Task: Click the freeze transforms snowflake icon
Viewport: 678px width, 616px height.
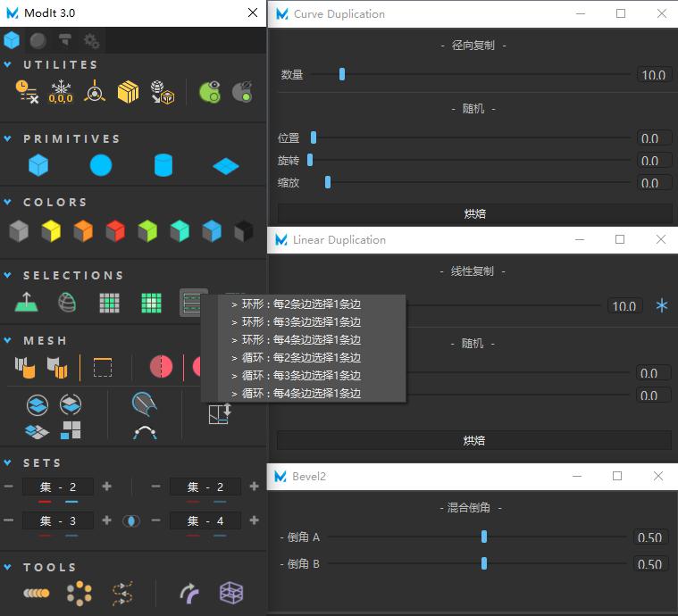Action: click(x=61, y=91)
